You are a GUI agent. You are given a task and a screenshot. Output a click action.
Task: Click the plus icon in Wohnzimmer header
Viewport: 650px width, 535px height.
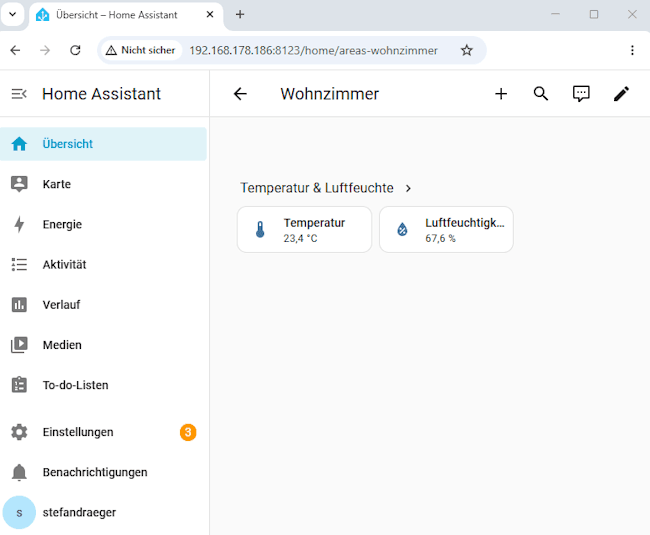click(501, 94)
